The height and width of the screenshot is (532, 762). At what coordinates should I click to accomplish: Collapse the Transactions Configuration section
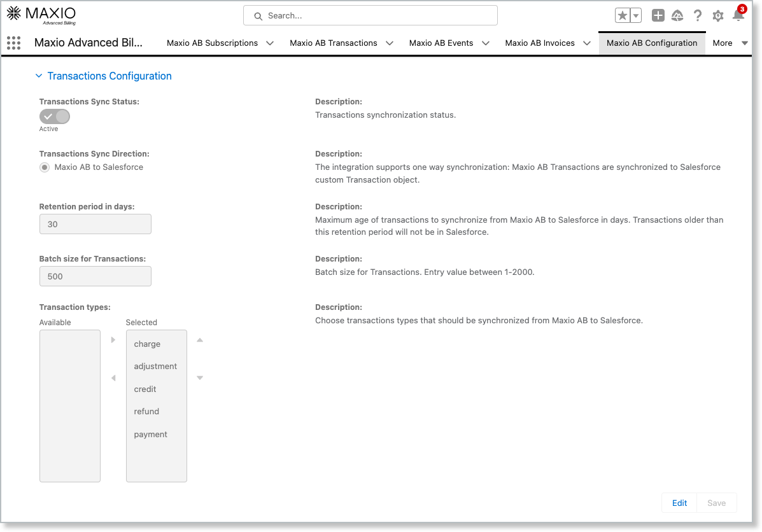click(x=39, y=76)
